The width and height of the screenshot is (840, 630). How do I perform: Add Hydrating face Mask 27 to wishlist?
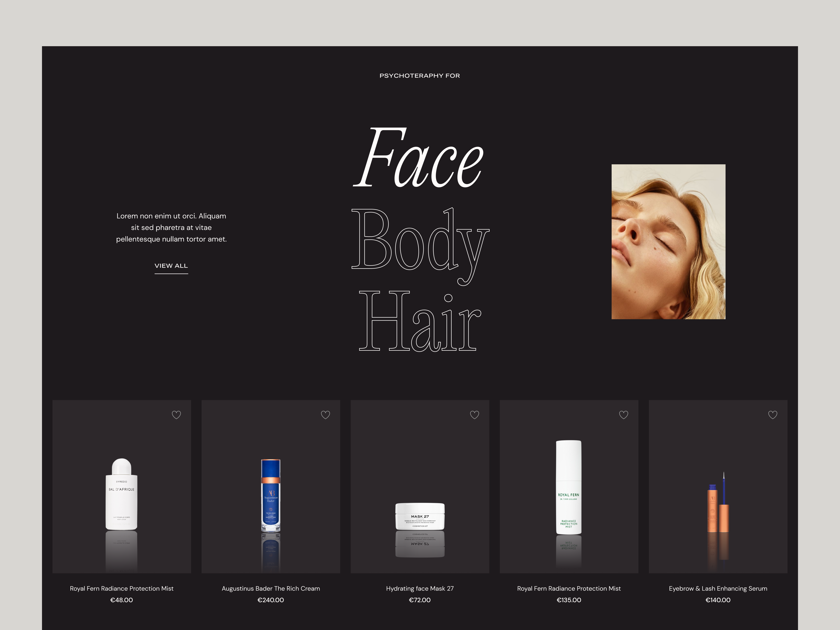coord(474,415)
